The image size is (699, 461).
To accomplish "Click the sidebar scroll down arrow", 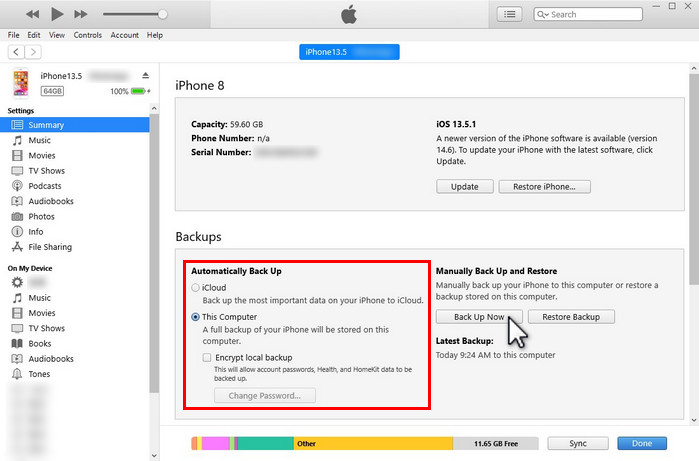I will point(154,456).
